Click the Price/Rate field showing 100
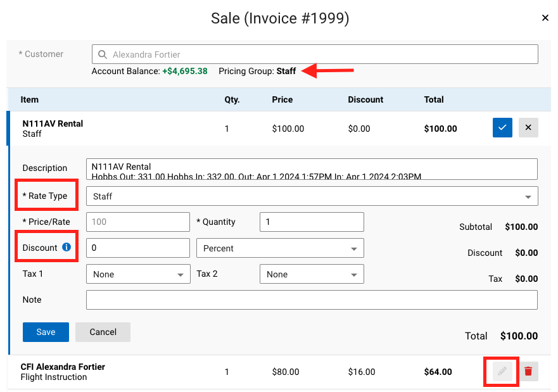This screenshot has width=558, height=392. [138, 222]
